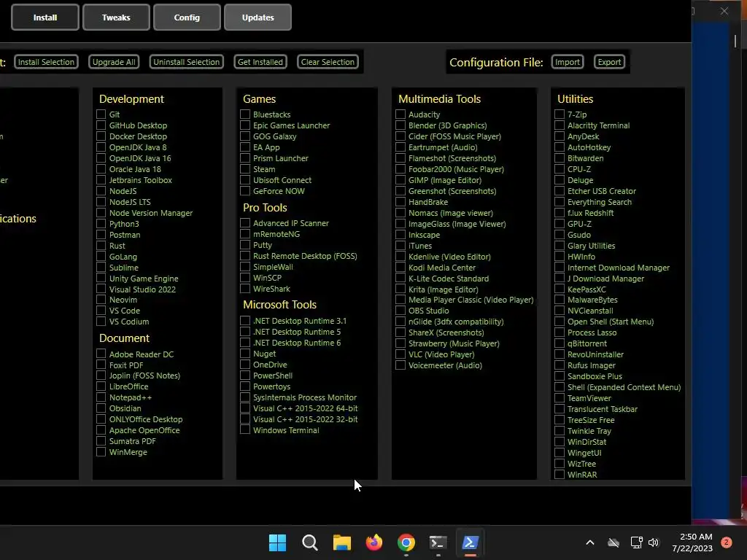Click the Visual Studio 2022 label
This screenshot has height=560, width=747.
(142, 289)
